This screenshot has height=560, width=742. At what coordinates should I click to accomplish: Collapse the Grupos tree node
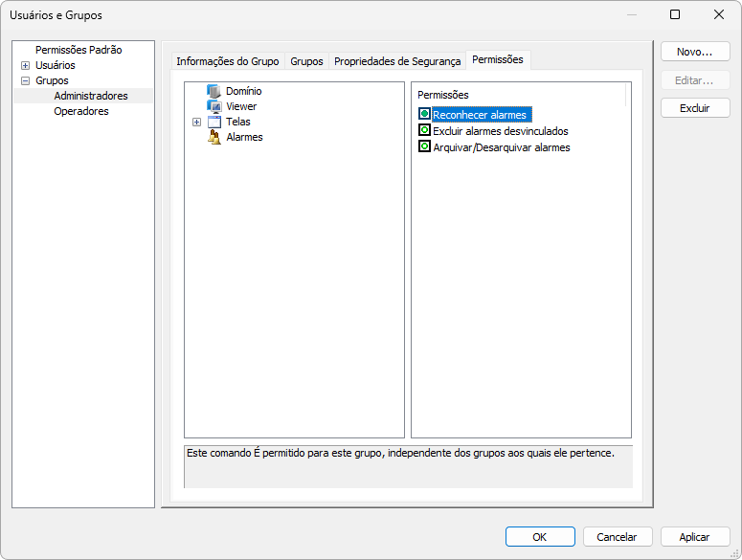[x=25, y=81]
